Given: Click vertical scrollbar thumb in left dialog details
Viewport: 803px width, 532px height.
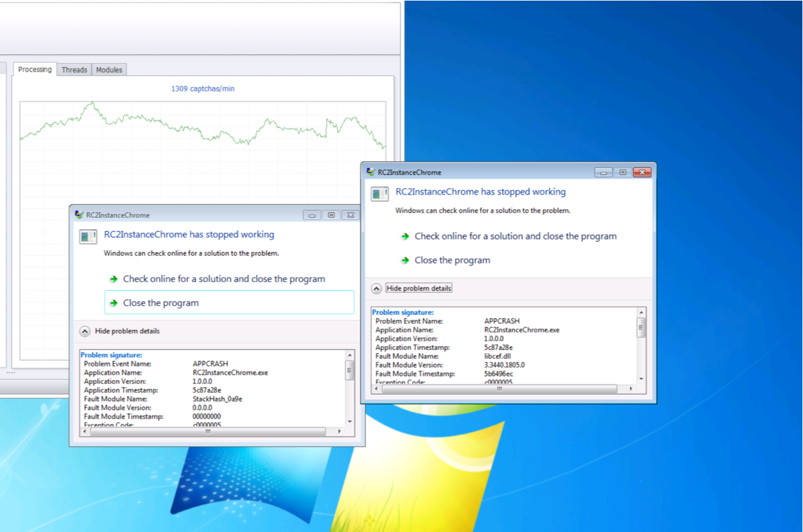Looking at the screenshot, I should (350, 370).
